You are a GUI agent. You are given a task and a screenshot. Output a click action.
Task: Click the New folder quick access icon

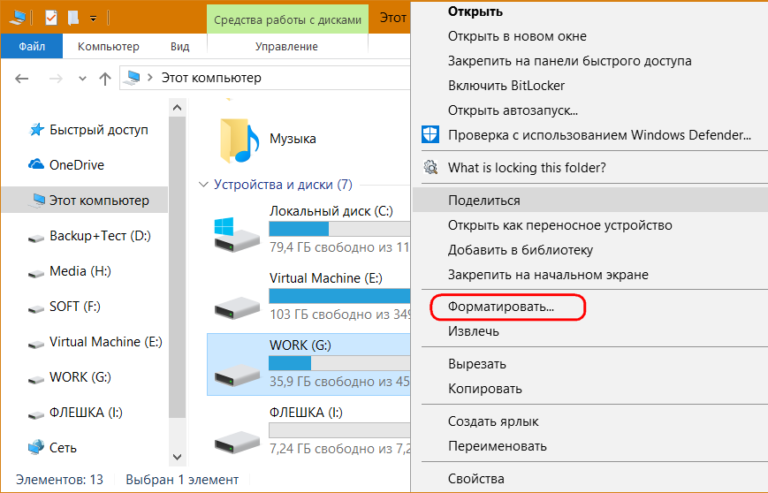(x=73, y=18)
